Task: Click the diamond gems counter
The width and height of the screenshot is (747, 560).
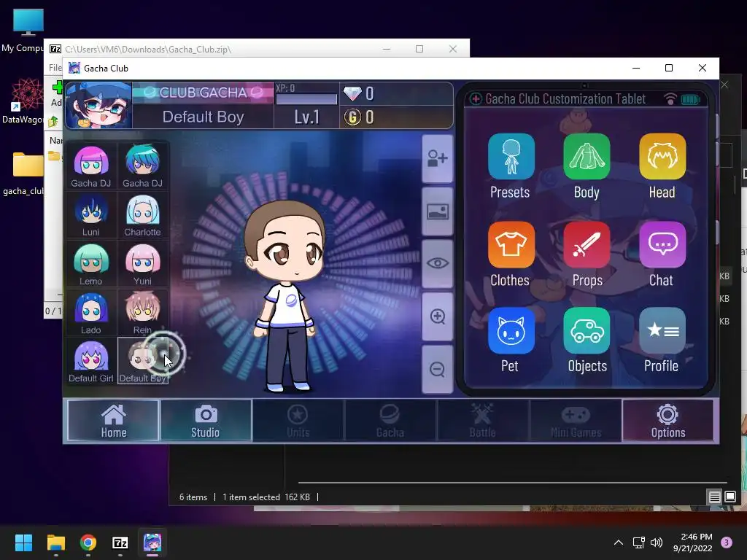Action: point(396,94)
